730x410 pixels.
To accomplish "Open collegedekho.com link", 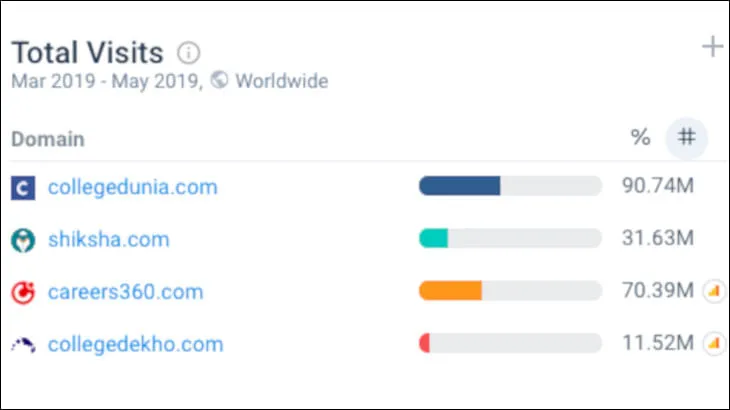I will coord(135,345).
